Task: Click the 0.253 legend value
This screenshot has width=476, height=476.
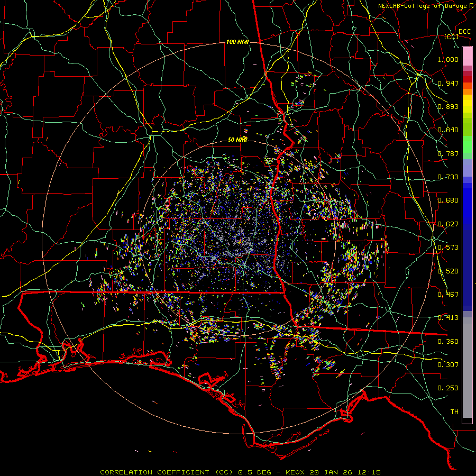Action: coord(448,388)
